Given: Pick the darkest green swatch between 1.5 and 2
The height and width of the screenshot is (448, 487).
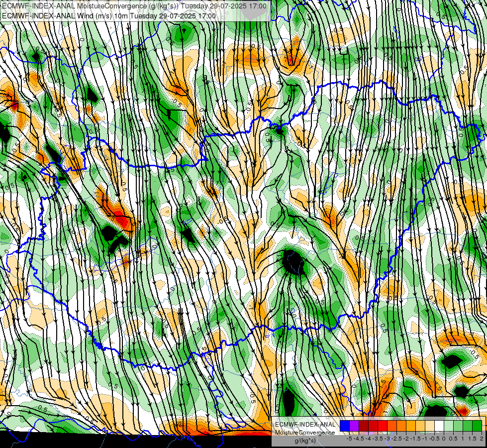Looking at the screenshot, I should click(x=477, y=426).
